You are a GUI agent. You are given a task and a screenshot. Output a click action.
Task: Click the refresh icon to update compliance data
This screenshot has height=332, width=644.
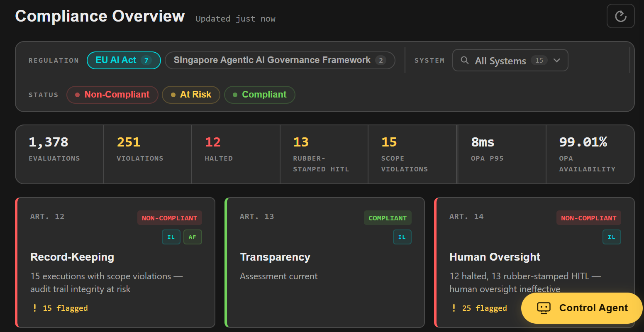(620, 16)
